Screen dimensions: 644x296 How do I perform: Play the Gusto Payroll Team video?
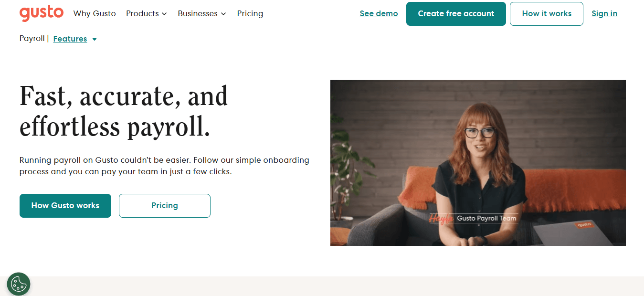click(478, 163)
